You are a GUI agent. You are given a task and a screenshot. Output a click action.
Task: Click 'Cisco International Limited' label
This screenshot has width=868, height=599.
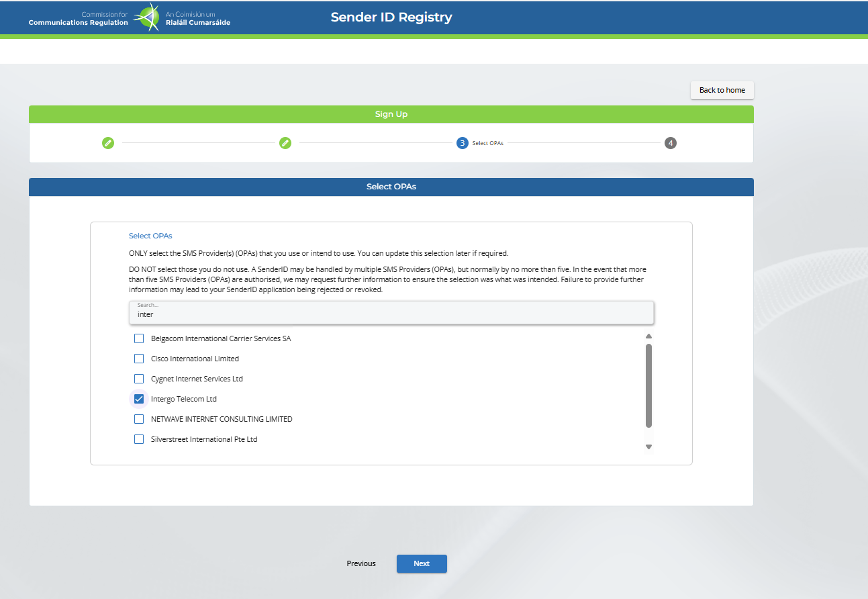(195, 359)
